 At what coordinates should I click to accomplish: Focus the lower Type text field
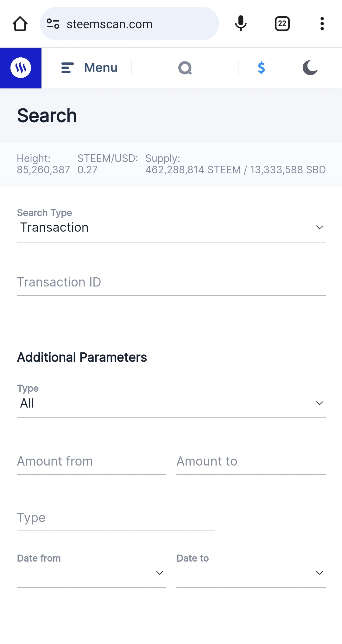116,518
